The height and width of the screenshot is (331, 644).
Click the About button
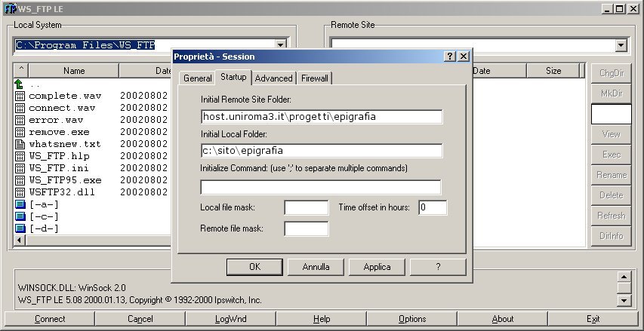(503, 319)
